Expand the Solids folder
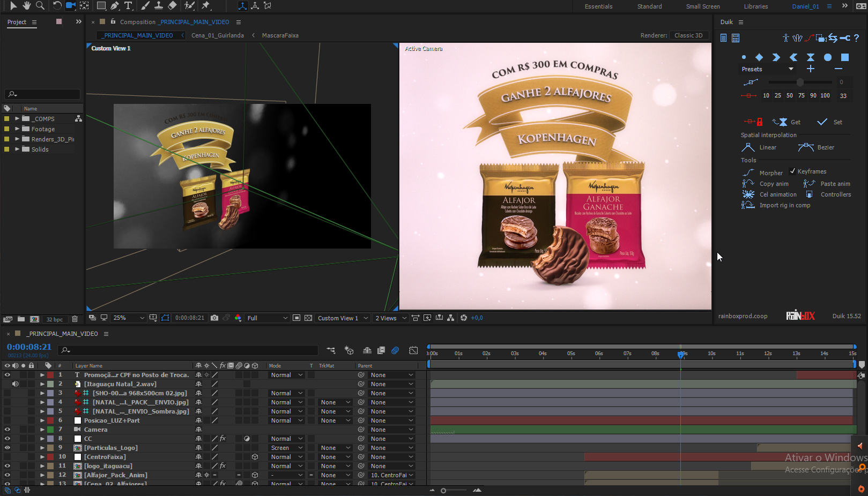 [17, 149]
